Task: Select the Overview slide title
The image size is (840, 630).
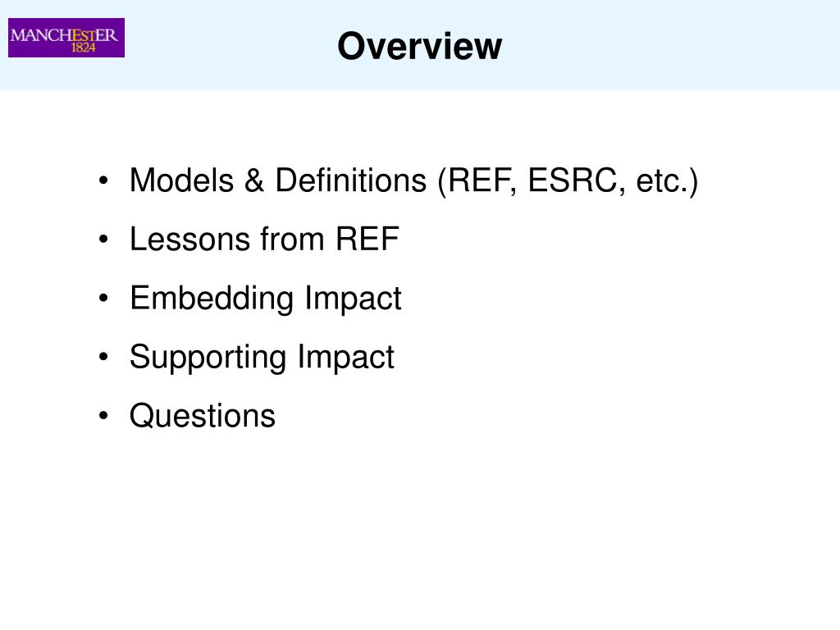Action: point(420,46)
